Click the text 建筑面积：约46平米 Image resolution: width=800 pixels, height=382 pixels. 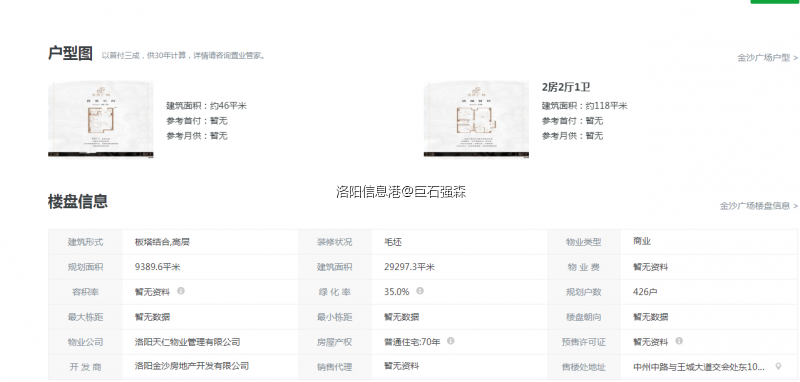click(207, 106)
